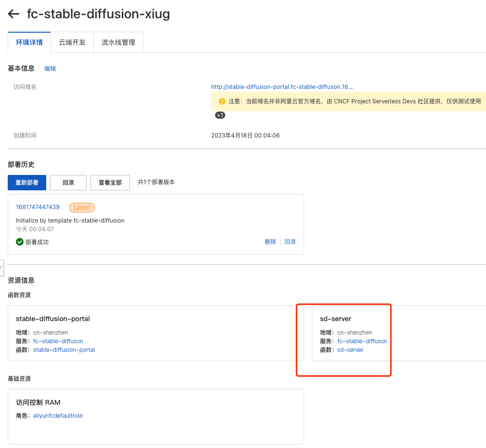
Task: Click the 部署成功 status text
Action: [37, 242]
